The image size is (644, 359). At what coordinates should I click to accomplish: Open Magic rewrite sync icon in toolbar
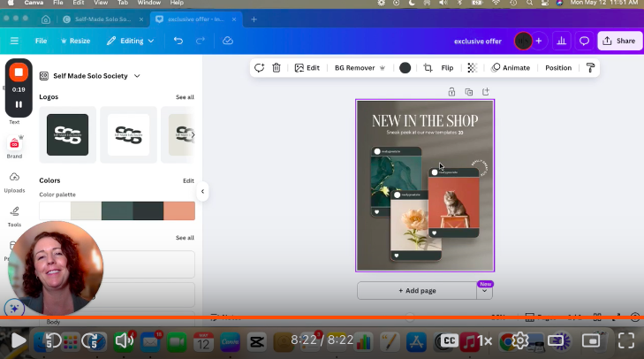pos(259,68)
